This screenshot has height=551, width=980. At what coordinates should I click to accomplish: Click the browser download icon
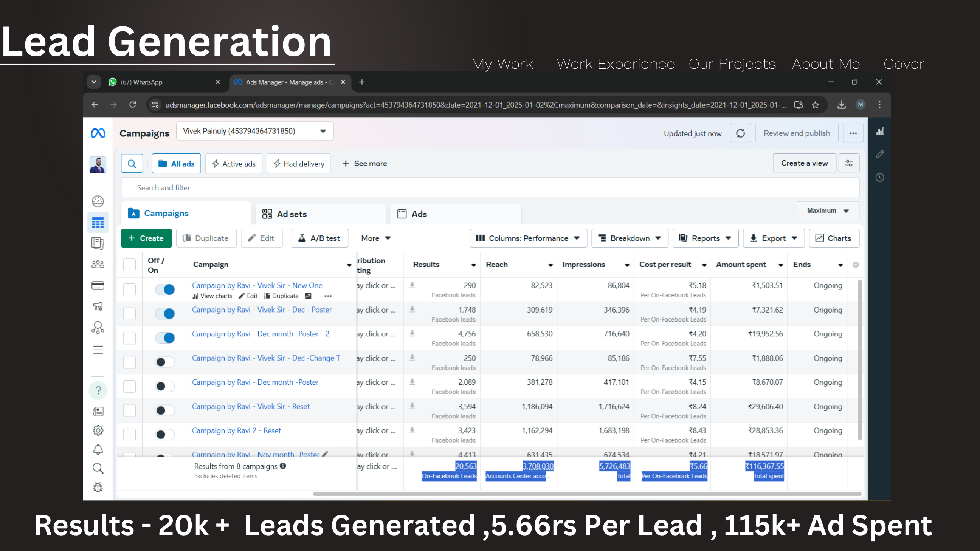click(x=842, y=105)
